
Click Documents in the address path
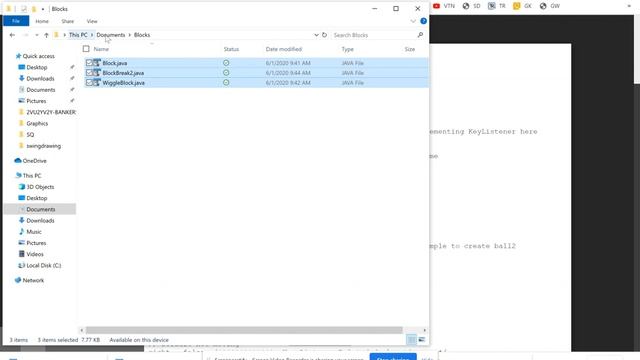click(x=111, y=35)
